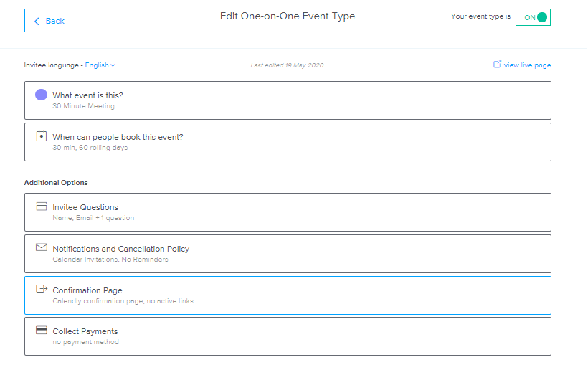Image resolution: width=588 pixels, height=385 pixels.
Task: Expand the Collect Payments section
Action: click(x=288, y=336)
